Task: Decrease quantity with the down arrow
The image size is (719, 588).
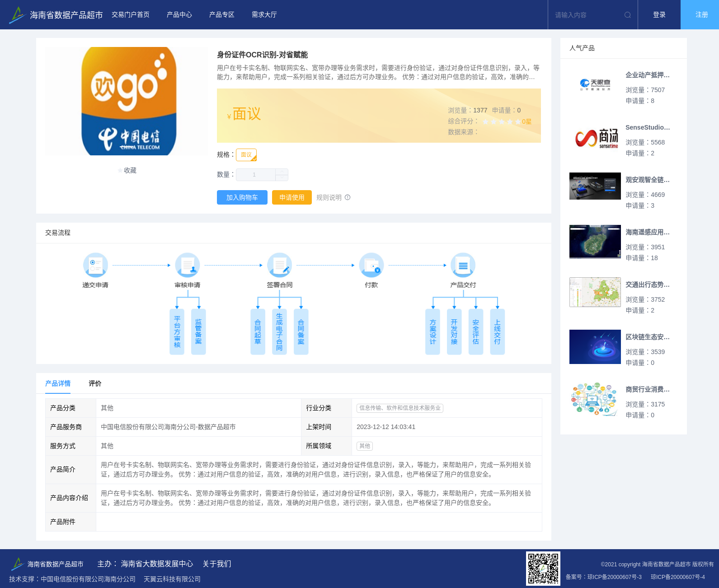Action: click(282, 178)
